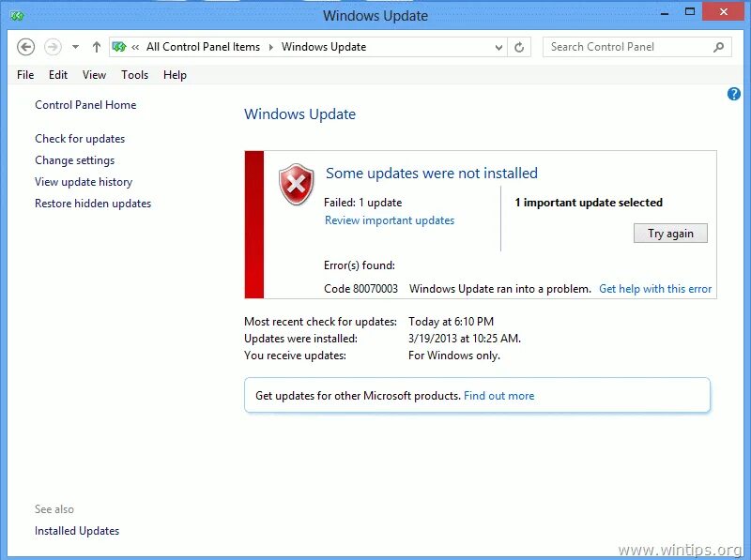Open View update history
Viewport: 751px width, 560px height.
pos(84,182)
